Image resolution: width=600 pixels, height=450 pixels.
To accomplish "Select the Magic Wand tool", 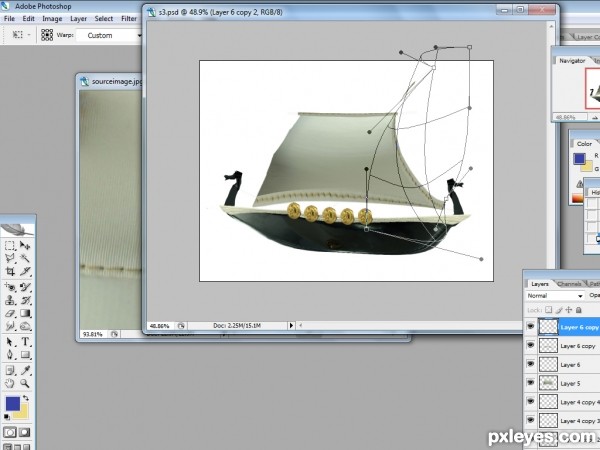I will pos(25,258).
